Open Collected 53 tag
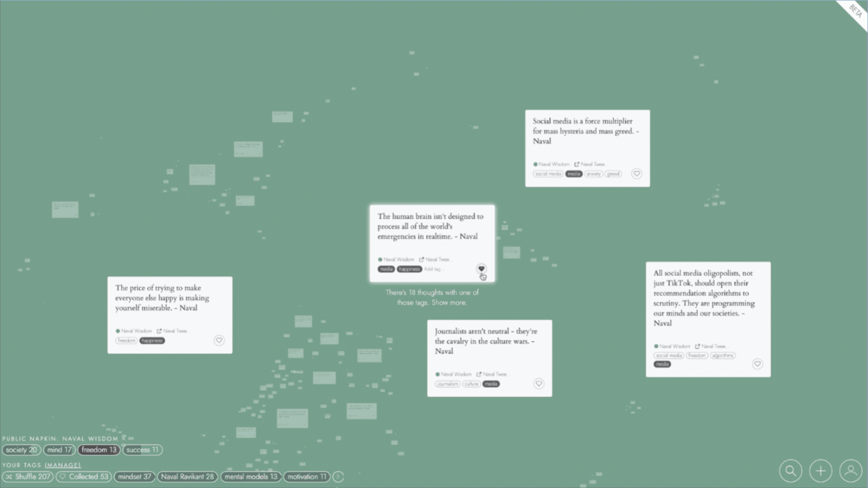Viewport: 868px width, 488px height. click(84, 477)
